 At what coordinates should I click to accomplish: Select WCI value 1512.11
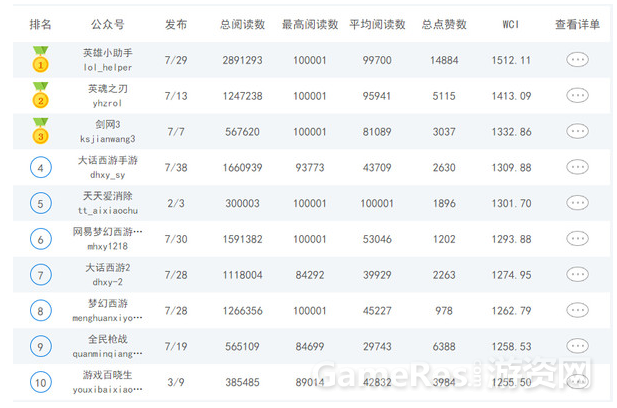point(511,60)
